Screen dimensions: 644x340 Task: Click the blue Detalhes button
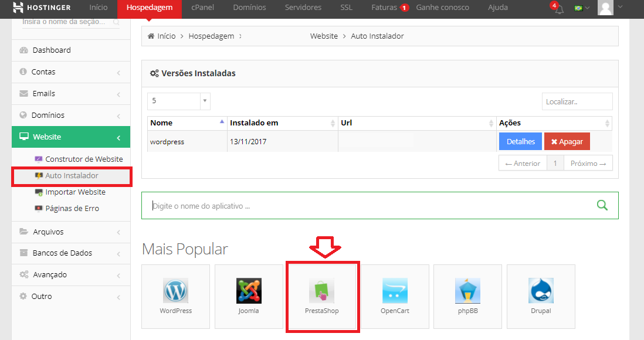pos(520,141)
